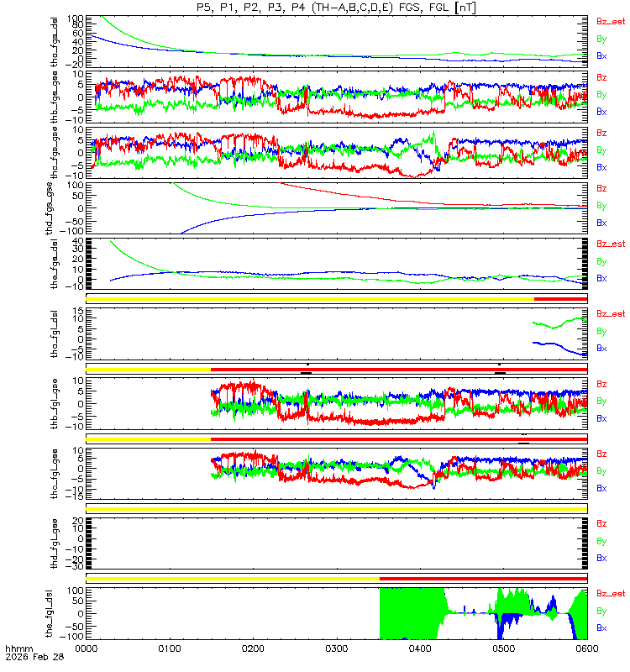Click the plot title text at top
The image size is (630, 672).
click(x=336, y=8)
